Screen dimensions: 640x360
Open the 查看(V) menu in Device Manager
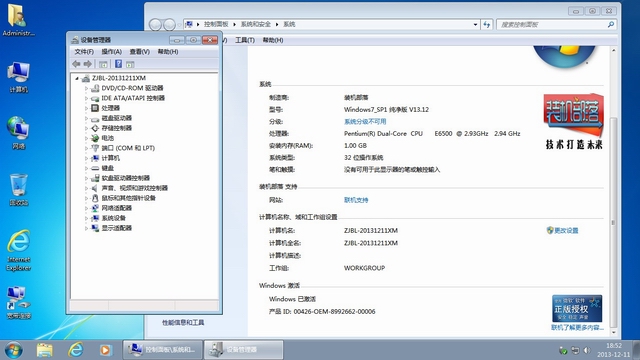140,52
